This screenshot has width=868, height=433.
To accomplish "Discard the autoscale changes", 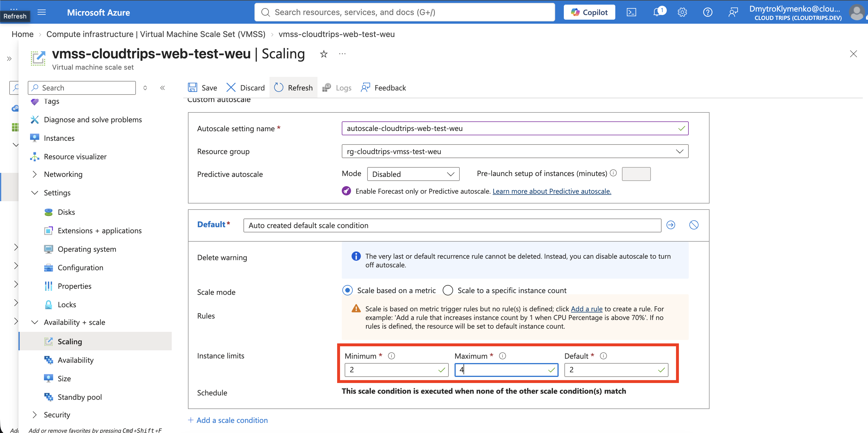I will point(245,88).
